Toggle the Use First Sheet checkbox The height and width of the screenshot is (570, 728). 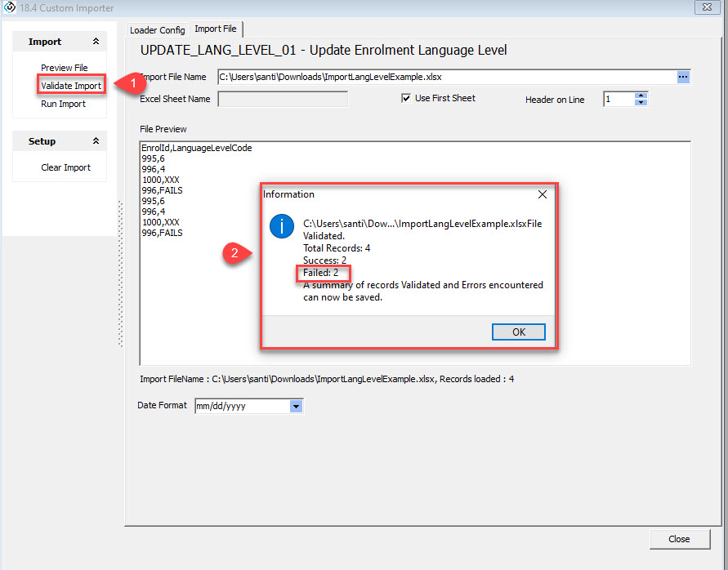pos(406,99)
